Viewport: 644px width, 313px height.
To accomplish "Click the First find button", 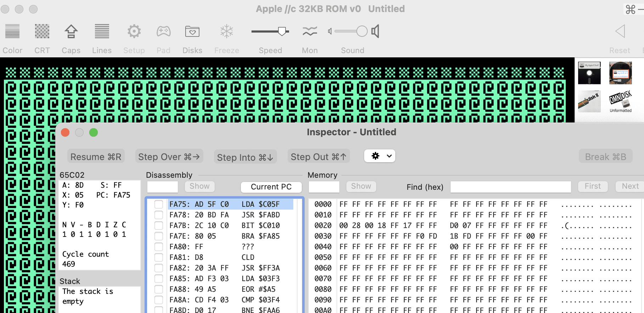I will [593, 186].
